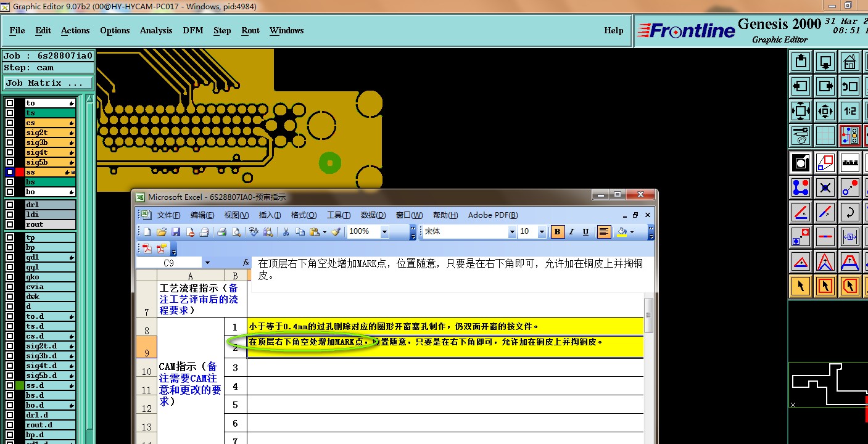Open Excel's 数据(D) menu

(373, 215)
